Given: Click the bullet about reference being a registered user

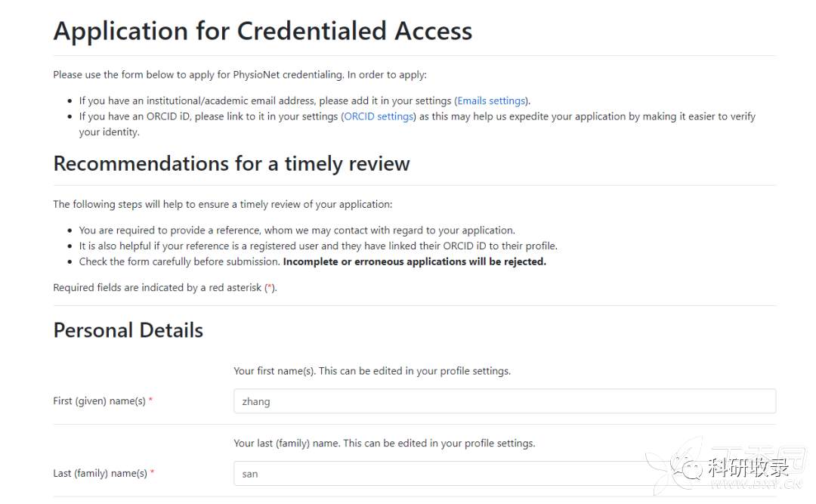Looking at the screenshot, I should (317, 246).
